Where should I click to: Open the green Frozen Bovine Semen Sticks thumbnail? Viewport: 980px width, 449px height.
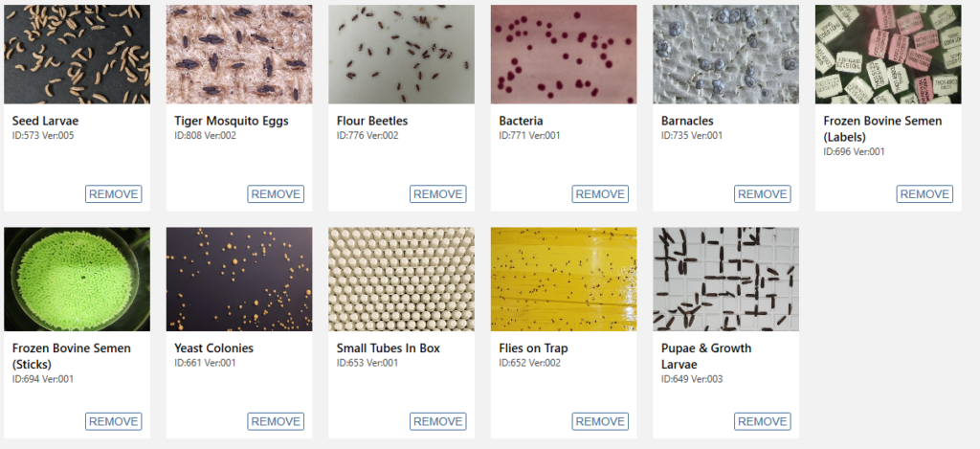[x=77, y=279]
